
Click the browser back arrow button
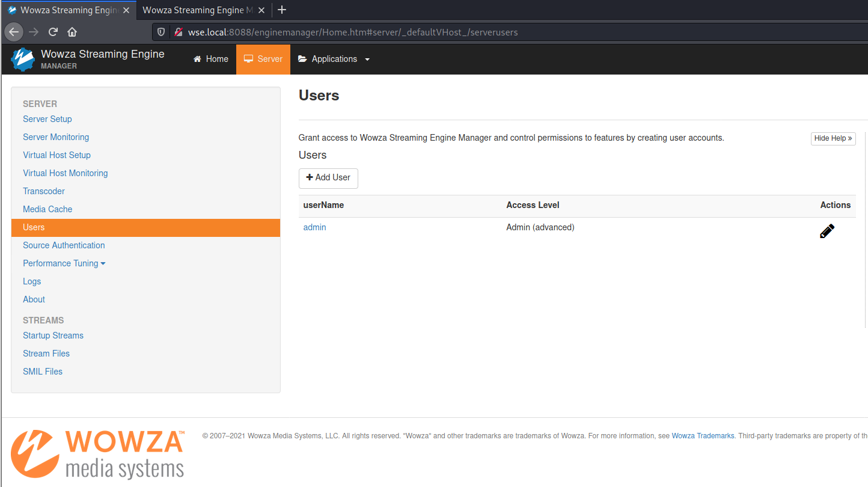(x=14, y=32)
